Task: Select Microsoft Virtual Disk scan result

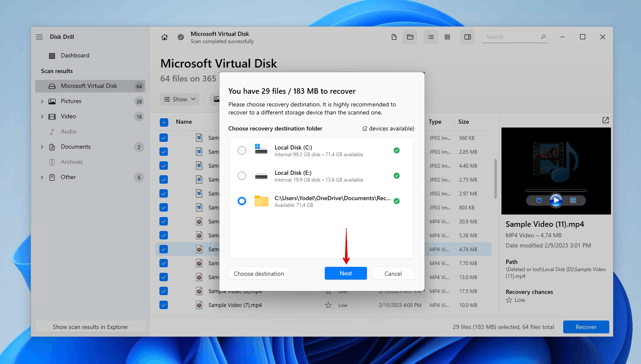Action: click(90, 86)
